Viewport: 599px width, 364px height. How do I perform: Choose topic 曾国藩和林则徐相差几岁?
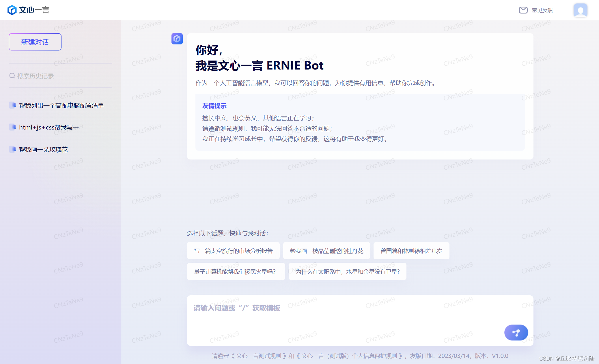click(411, 251)
